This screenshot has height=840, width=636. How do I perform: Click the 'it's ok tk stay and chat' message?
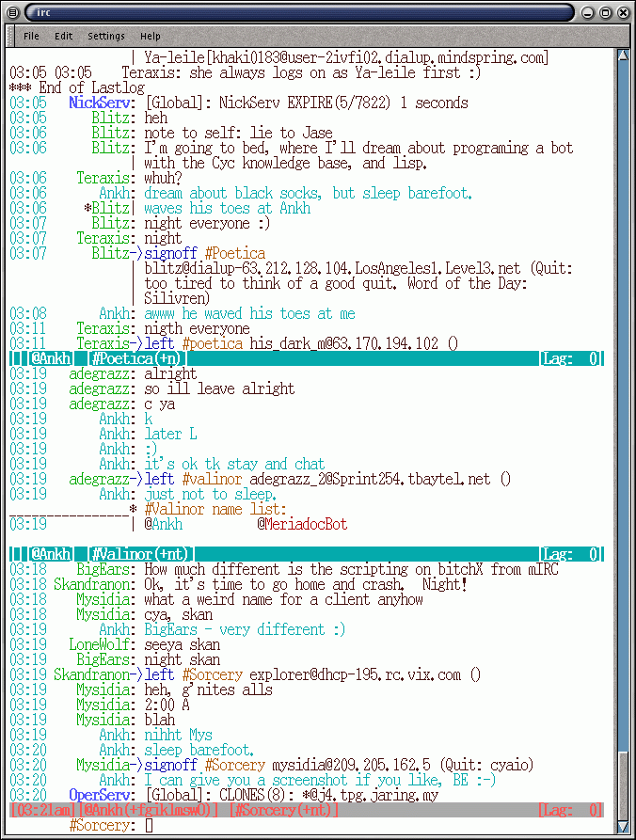[x=234, y=464]
